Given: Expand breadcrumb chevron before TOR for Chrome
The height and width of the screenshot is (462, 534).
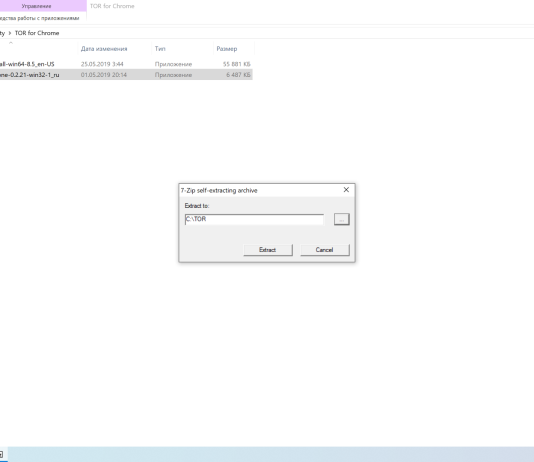Looking at the screenshot, I should coord(10,33).
